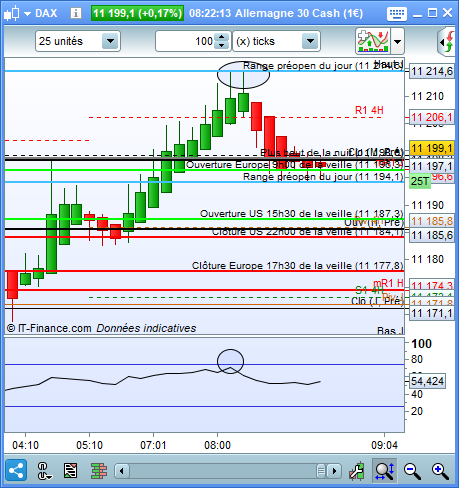Open the 25 unités dropdown
Screen dimensions: 459x488
click(x=78, y=41)
